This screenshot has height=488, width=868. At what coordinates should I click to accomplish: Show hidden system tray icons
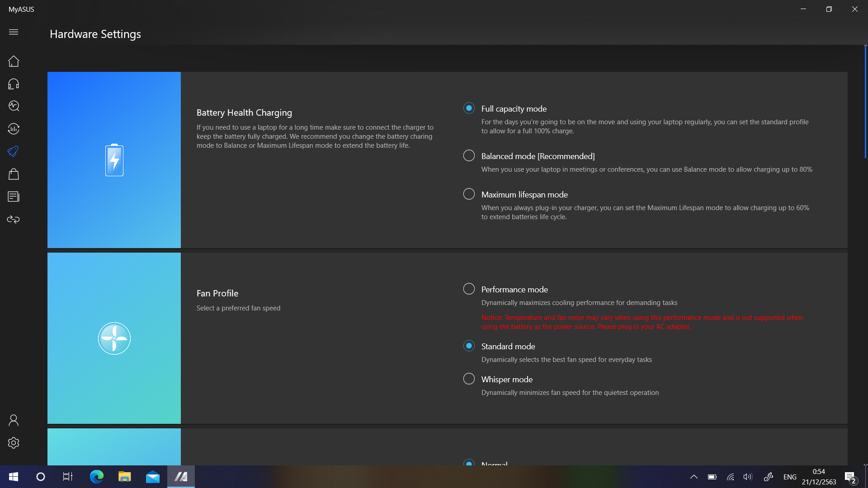point(693,477)
